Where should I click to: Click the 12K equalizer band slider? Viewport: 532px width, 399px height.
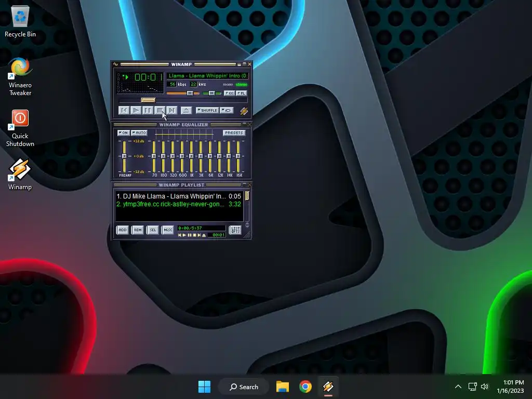pos(220,156)
